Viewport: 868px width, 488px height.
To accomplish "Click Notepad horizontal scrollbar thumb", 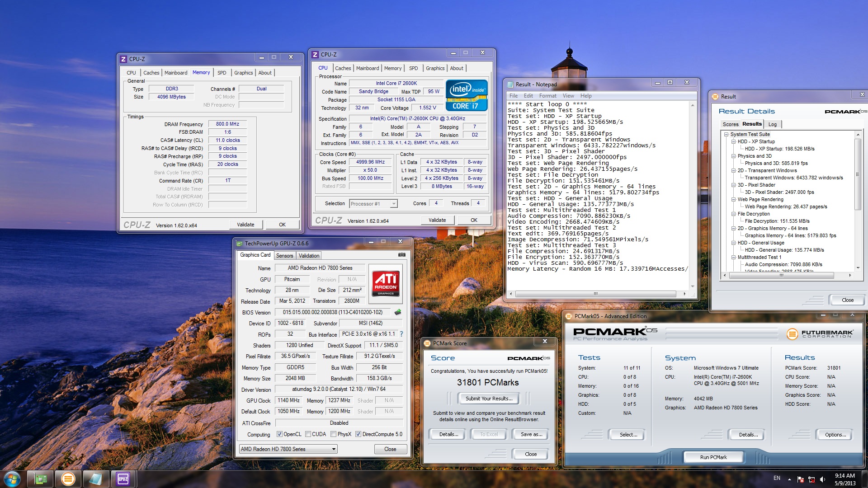I will click(x=595, y=294).
